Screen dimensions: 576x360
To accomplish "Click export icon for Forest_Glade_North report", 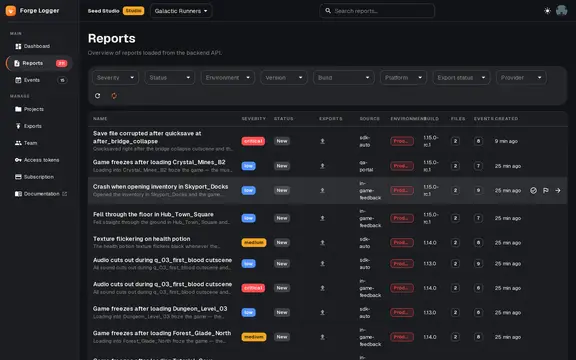I will point(322,337).
